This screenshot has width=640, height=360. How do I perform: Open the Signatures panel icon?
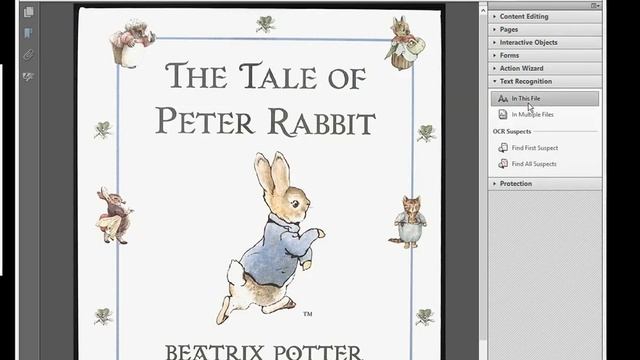(x=28, y=76)
